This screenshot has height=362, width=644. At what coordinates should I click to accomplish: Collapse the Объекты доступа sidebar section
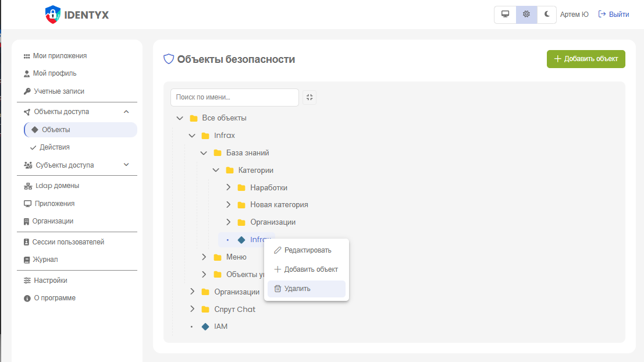click(126, 112)
